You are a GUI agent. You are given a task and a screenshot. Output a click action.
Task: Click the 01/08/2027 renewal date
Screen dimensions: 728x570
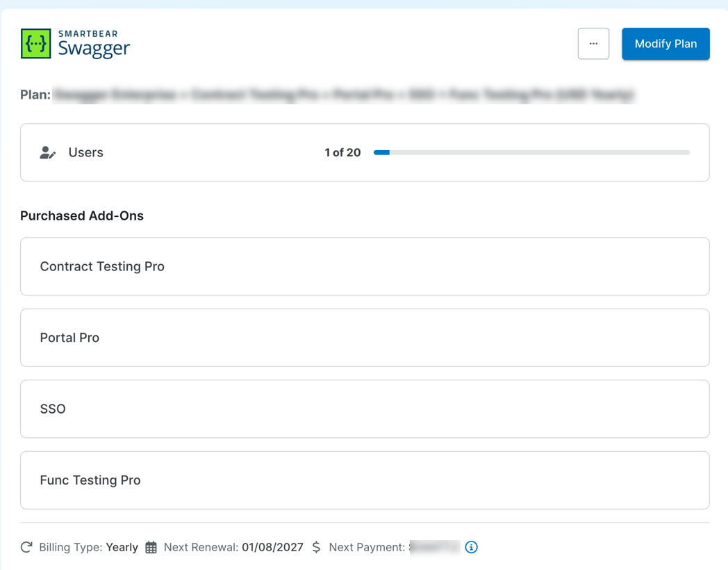[x=272, y=547]
